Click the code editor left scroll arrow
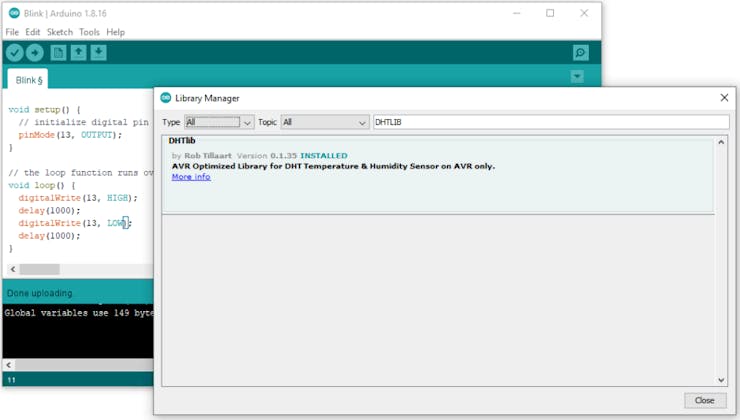The image size is (740, 420). click(x=13, y=269)
